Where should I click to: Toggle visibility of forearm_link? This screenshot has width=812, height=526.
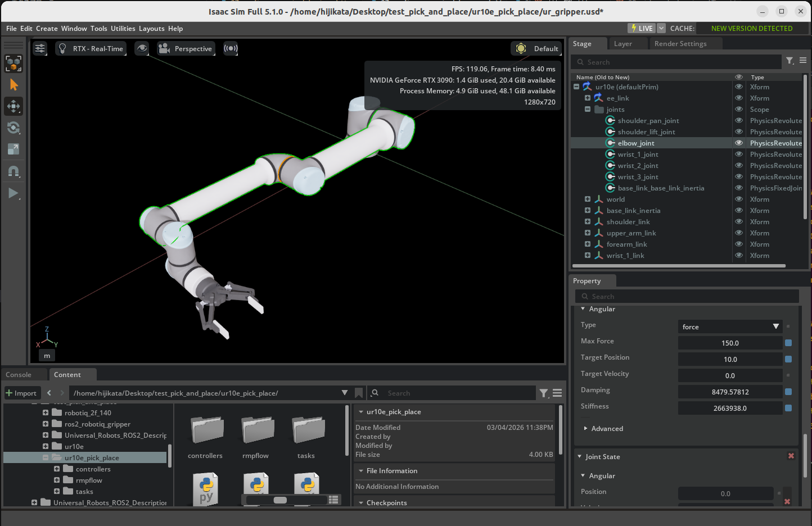[739, 244]
